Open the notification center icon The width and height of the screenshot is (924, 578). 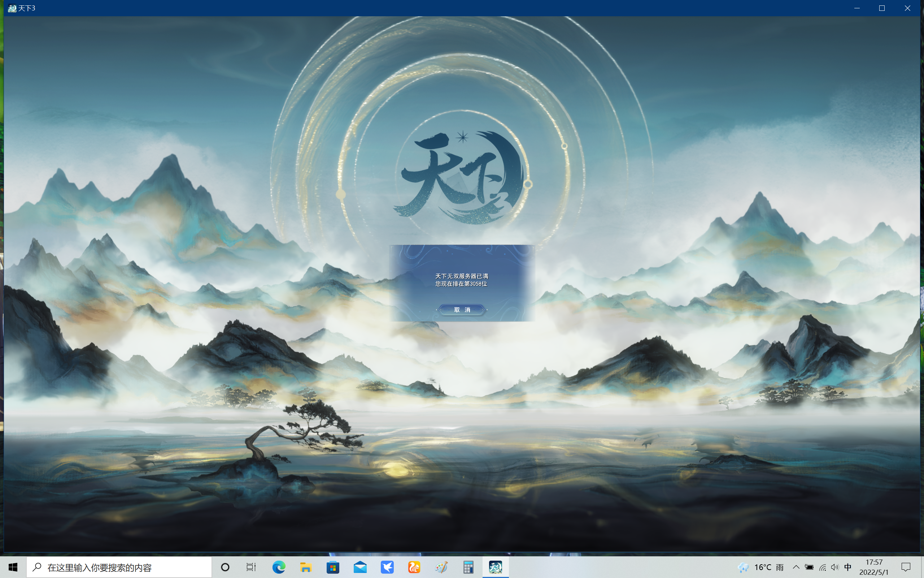906,567
